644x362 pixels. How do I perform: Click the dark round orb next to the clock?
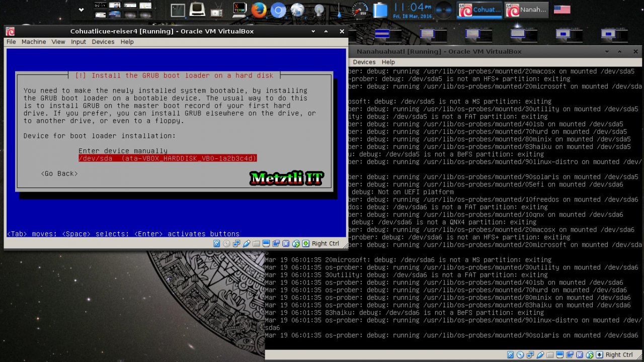pyautogui.click(x=444, y=10)
